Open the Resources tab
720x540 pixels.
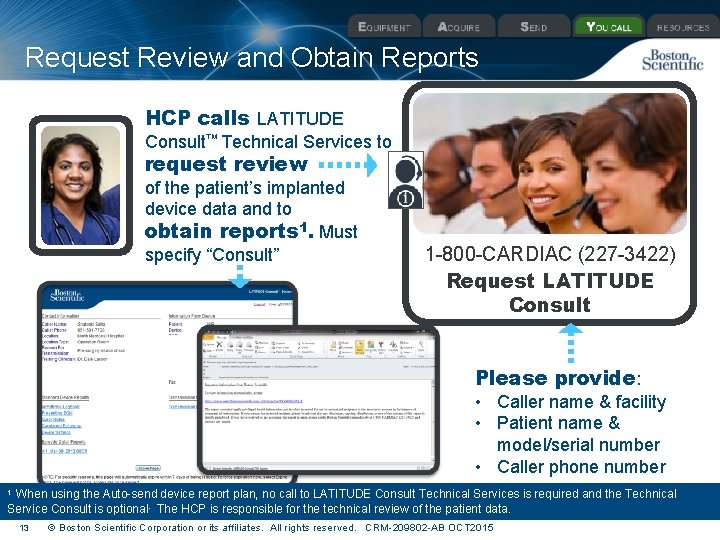pyautogui.click(x=683, y=27)
